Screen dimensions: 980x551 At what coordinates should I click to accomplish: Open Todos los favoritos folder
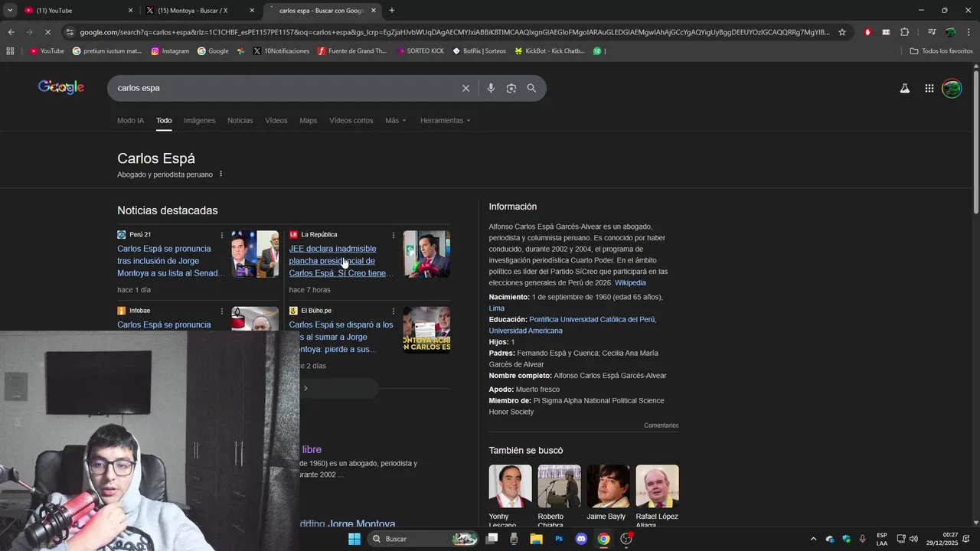(x=941, y=51)
